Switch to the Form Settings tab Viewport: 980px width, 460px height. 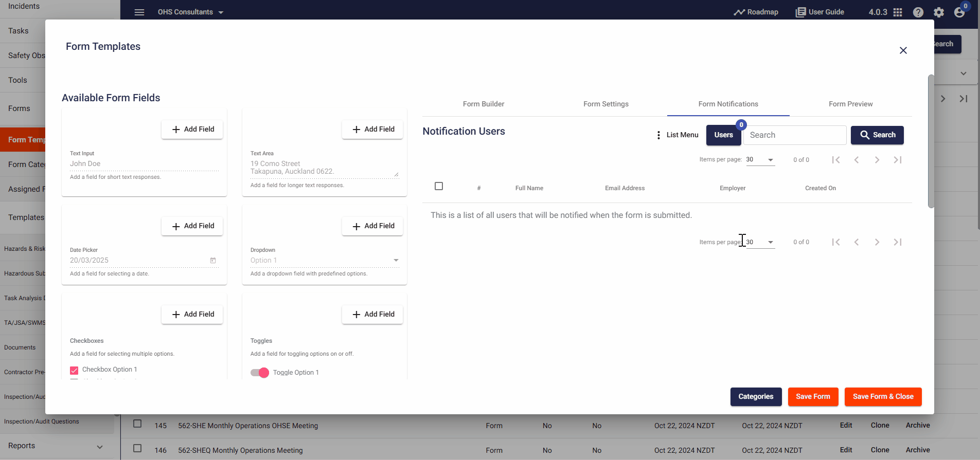click(x=606, y=104)
